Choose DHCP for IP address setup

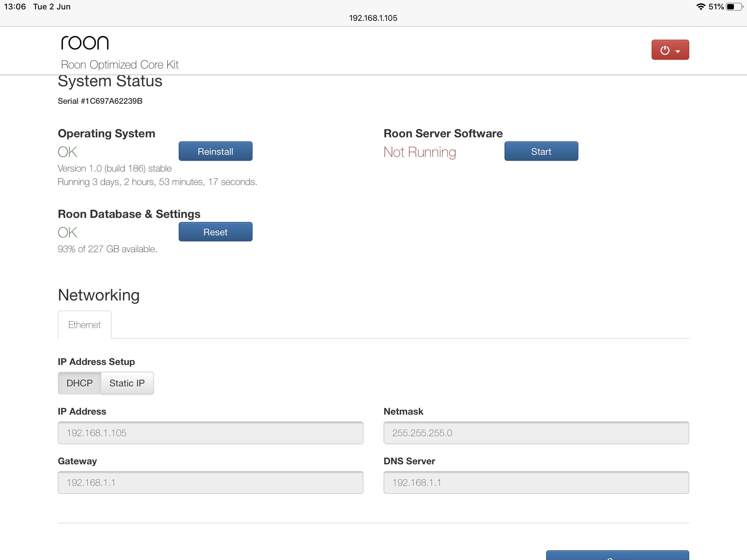click(x=79, y=383)
